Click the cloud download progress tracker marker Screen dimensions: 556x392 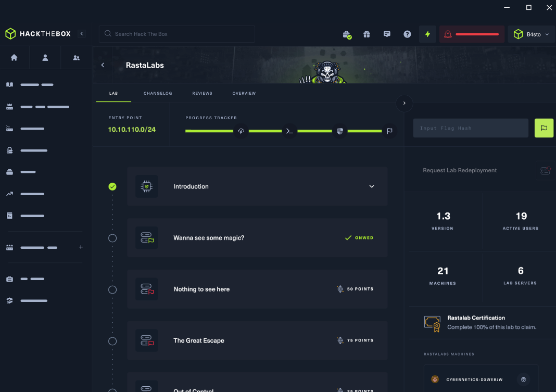(x=241, y=131)
